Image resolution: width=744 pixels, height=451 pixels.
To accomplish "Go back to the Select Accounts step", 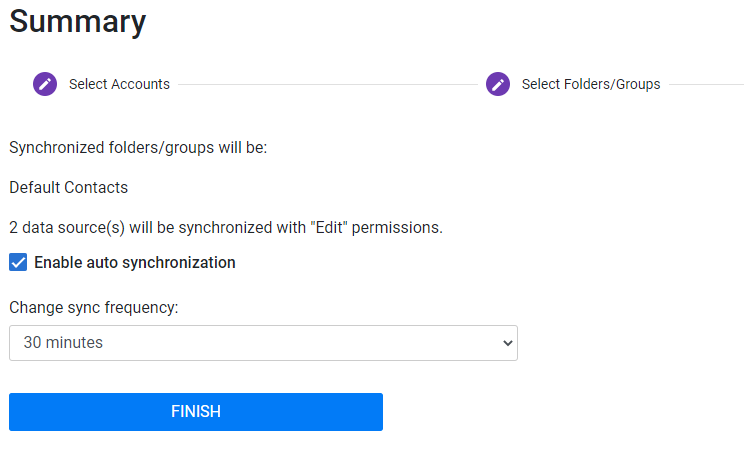I will (119, 84).
